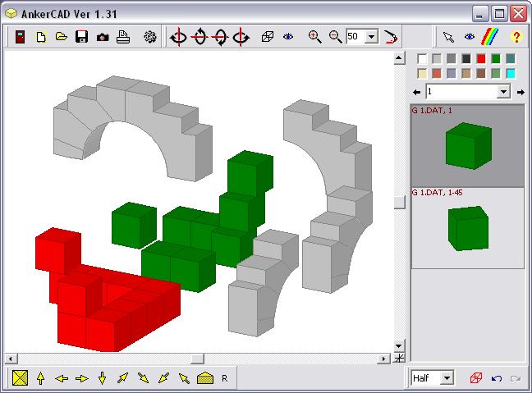
Task: Move block up with yellow up arrow
Action: [x=41, y=378]
